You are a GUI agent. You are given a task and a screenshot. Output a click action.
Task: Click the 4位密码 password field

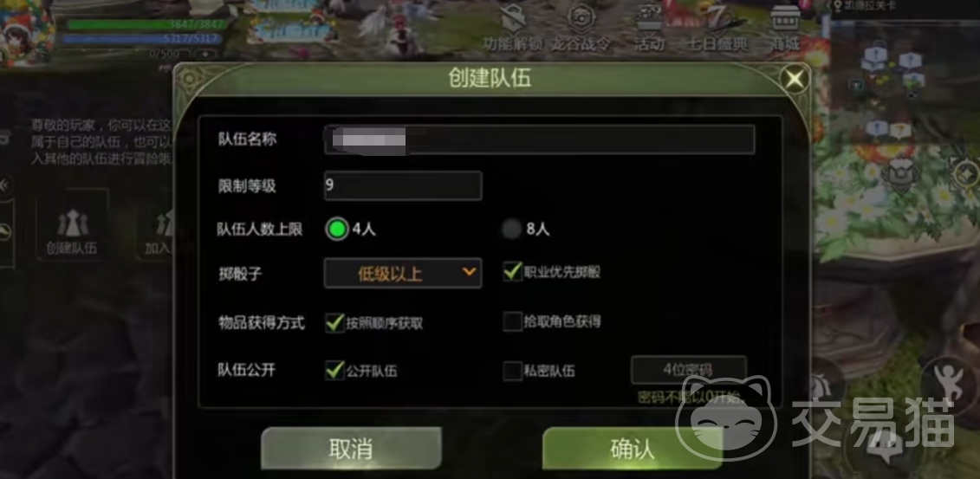click(688, 370)
